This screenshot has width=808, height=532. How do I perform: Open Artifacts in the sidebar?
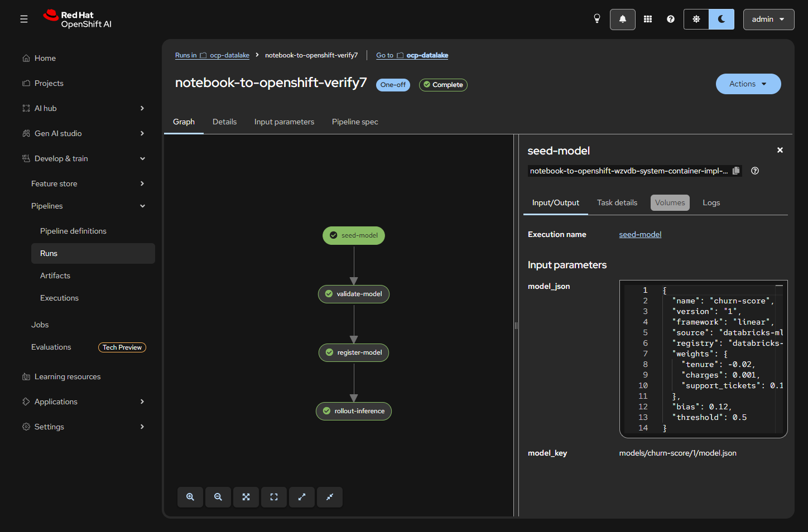pos(93,275)
